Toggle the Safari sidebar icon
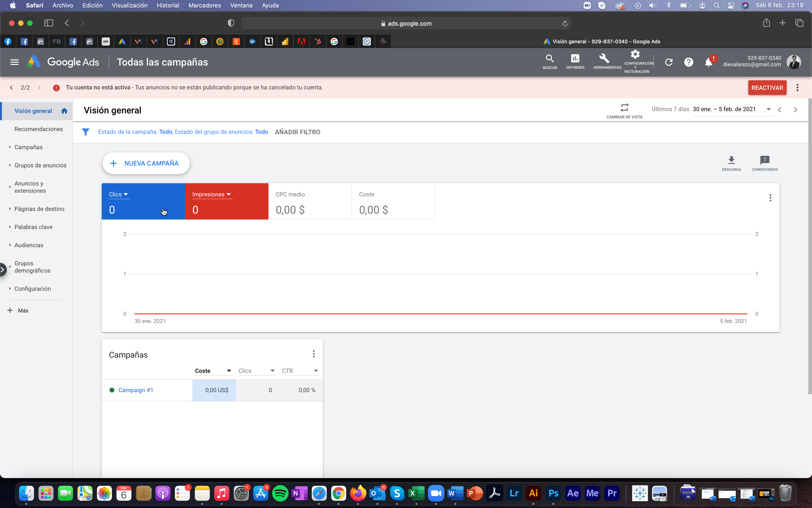 [x=49, y=23]
